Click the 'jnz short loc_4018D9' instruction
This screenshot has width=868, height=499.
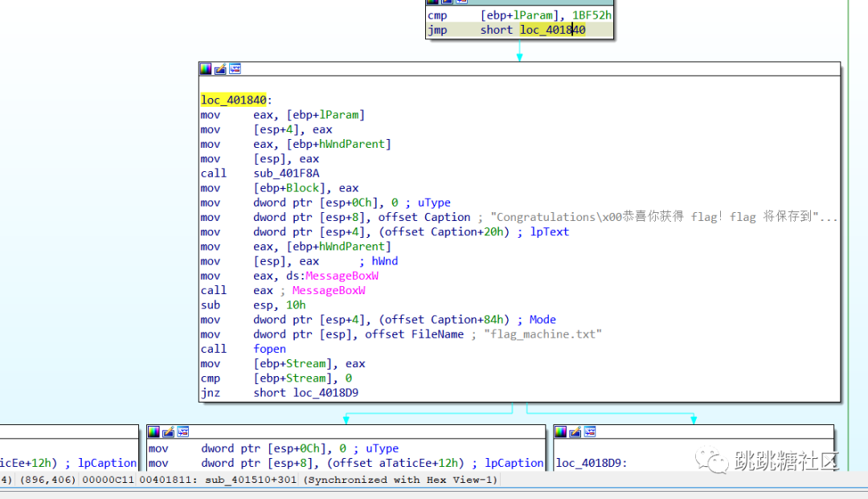pyautogui.click(x=280, y=393)
